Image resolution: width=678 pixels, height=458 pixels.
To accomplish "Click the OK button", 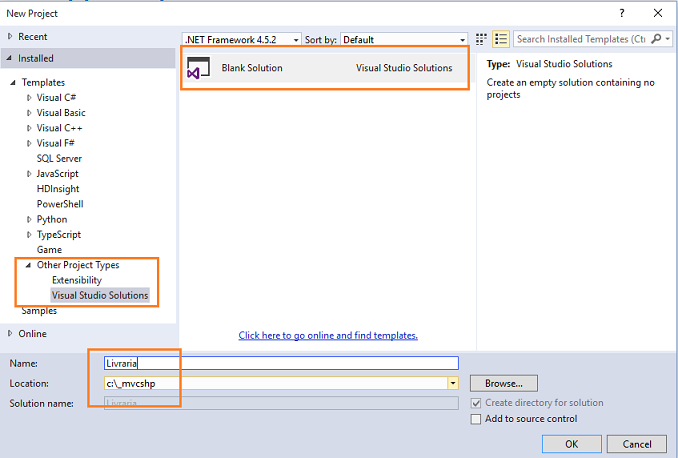I will point(572,444).
